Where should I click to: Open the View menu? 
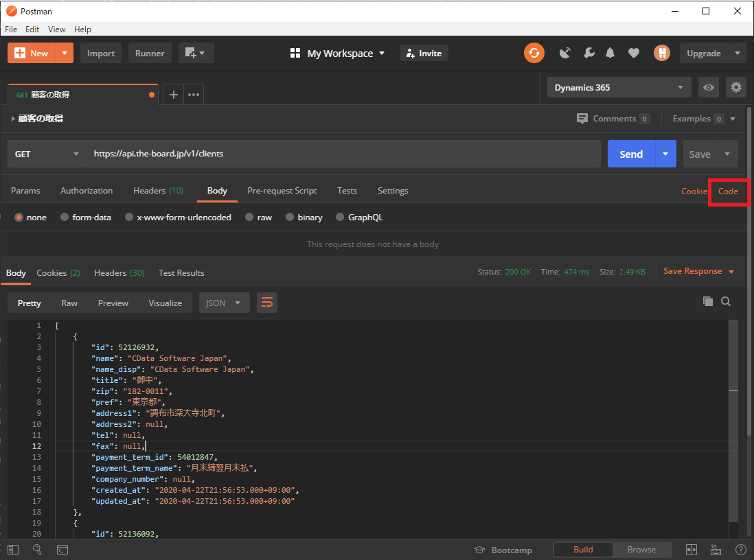point(57,30)
